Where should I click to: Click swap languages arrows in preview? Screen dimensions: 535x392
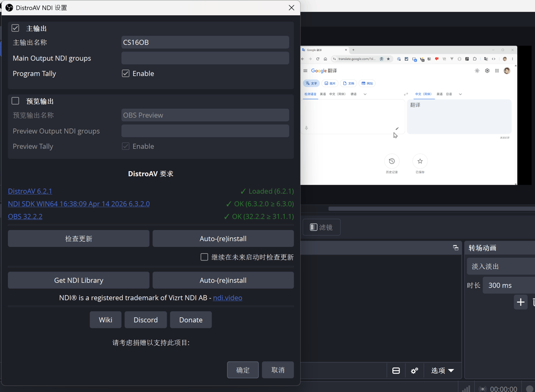coord(405,94)
